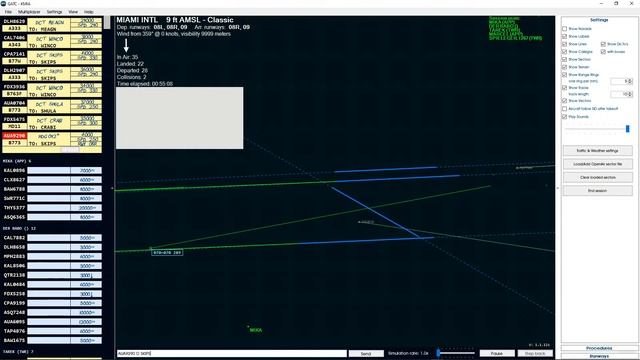The image size is (640, 360).
Task: Toggle the Play Sounds checkbox
Action: pyautogui.click(x=564, y=117)
